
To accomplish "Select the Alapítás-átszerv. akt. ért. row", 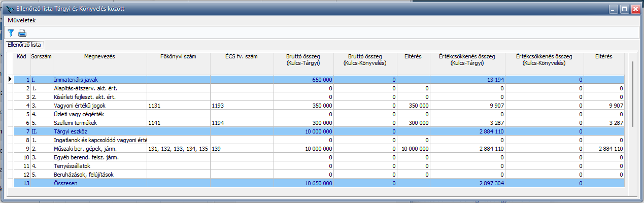I will click(x=319, y=88).
